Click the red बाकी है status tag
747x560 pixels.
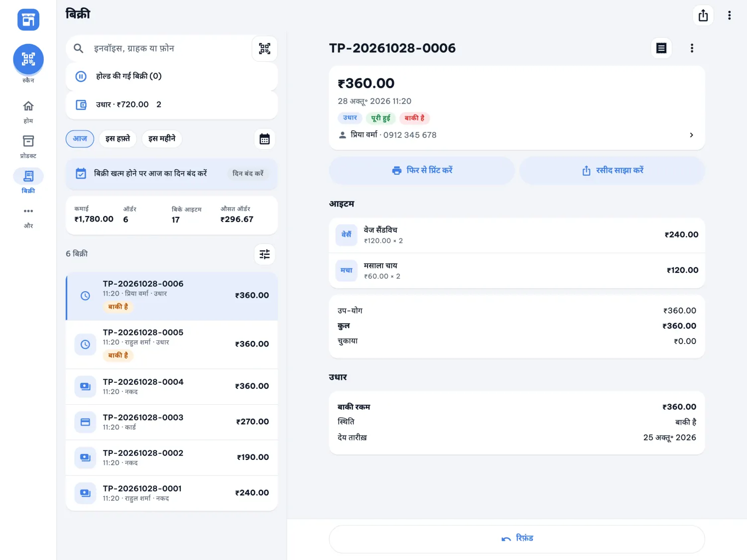point(414,118)
